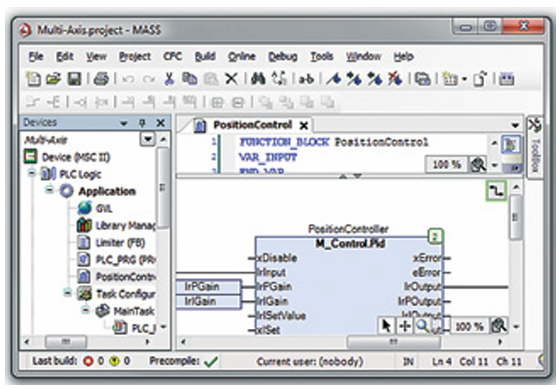Select the Cut scissors icon
The width and height of the screenshot is (559, 389).
pyautogui.click(x=169, y=79)
